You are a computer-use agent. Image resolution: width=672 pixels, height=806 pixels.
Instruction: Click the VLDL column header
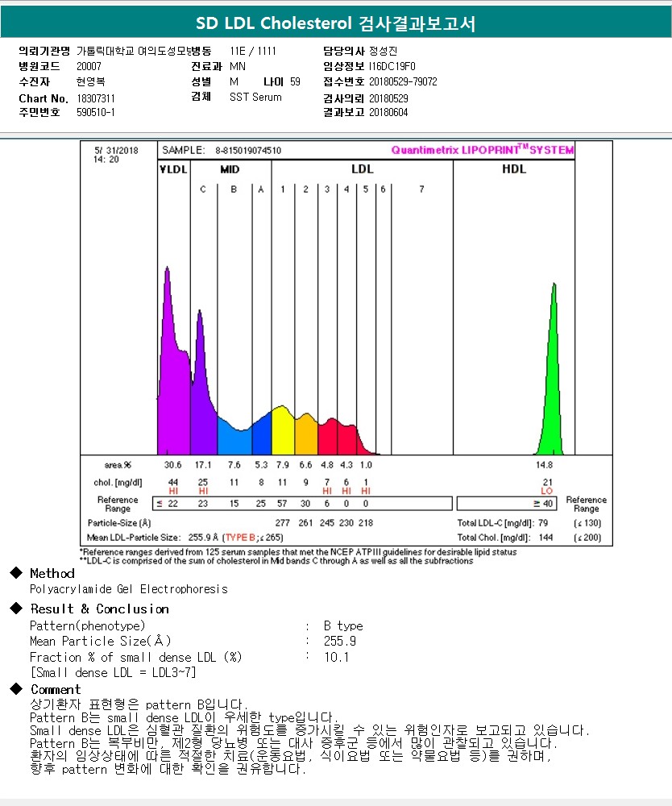pyautogui.click(x=174, y=169)
